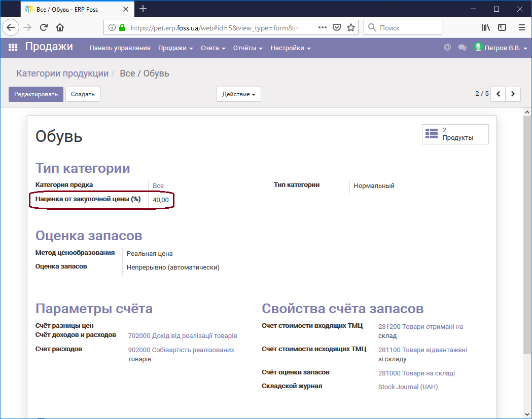Toggle the browser sidebar icon
The width and height of the screenshot is (532, 419).
coord(502,27)
